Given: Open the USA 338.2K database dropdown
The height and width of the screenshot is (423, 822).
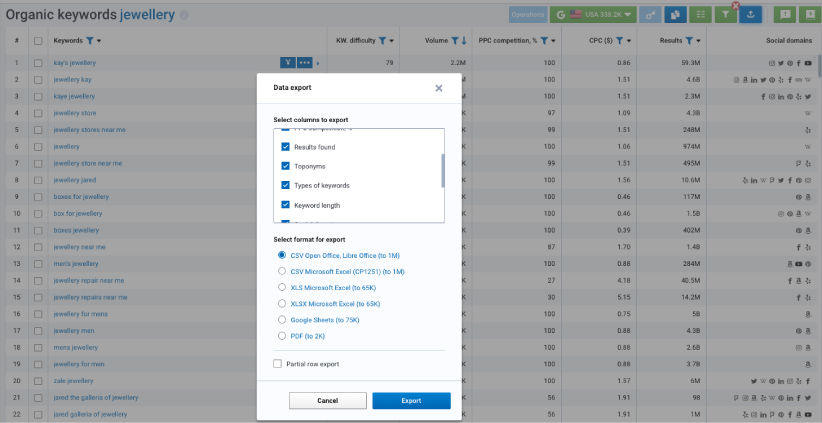Looking at the screenshot, I should coord(593,15).
